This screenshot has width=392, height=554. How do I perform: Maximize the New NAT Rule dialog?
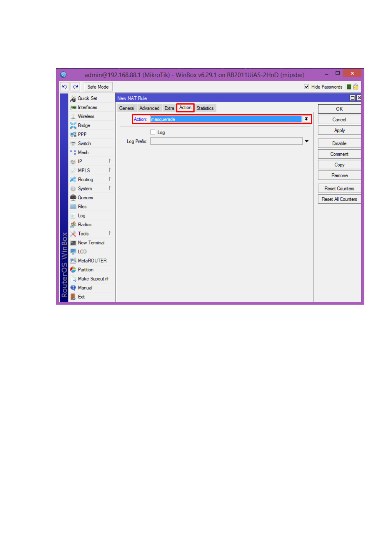pos(353,98)
